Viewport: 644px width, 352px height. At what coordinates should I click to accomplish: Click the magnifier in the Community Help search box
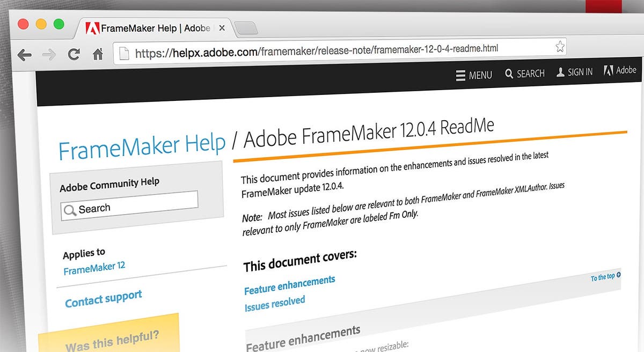[x=69, y=210]
